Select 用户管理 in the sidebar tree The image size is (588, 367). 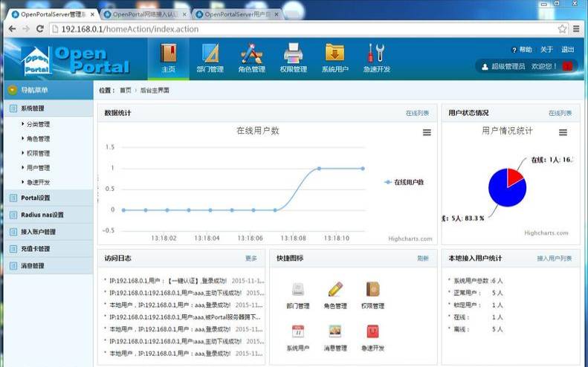tap(39, 168)
